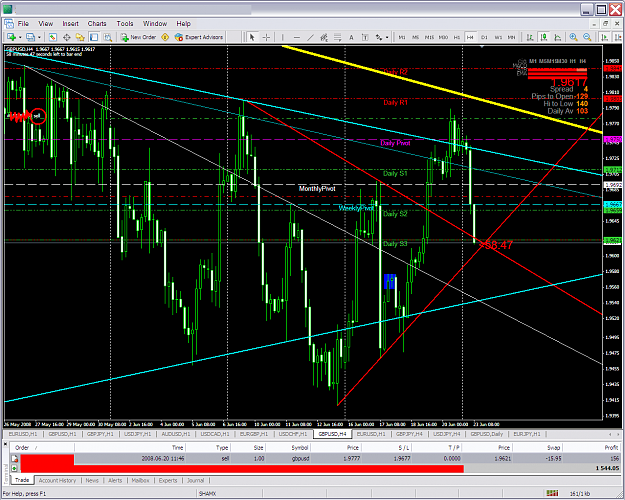Viewport: 625px width, 500px height.
Task: Open the Alerts terminal tab
Action: [x=115, y=480]
